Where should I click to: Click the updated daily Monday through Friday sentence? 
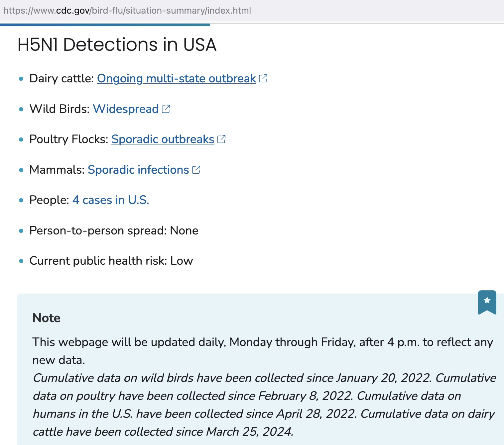[x=262, y=342]
